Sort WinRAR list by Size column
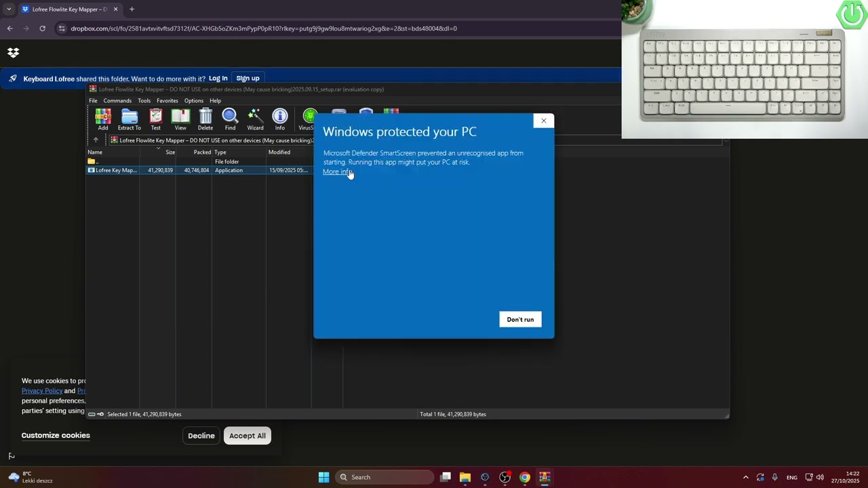The height and width of the screenshot is (488, 868). point(158,152)
